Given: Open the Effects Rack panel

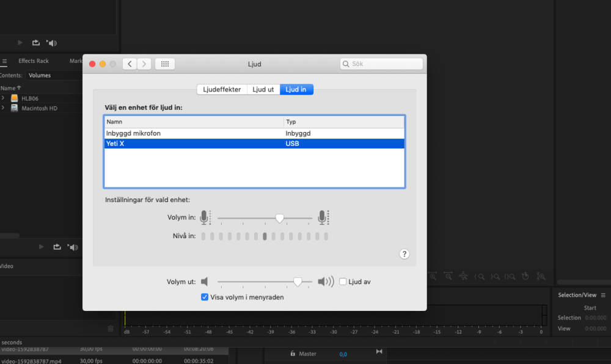Looking at the screenshot, I should [x=34, y=61].
